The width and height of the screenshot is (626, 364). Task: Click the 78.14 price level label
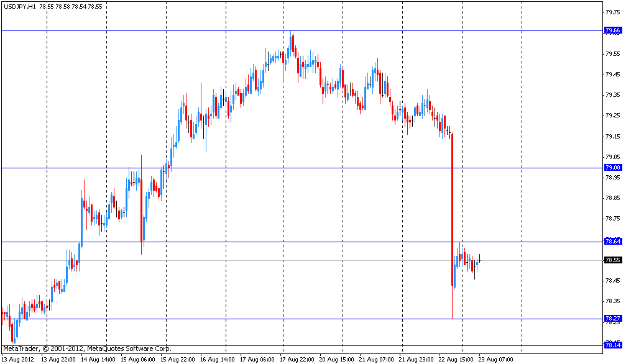(612, 345)
